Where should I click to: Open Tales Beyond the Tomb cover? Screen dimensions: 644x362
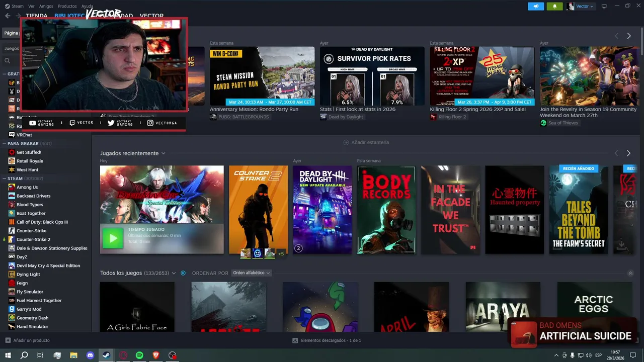tap(579, 210)
